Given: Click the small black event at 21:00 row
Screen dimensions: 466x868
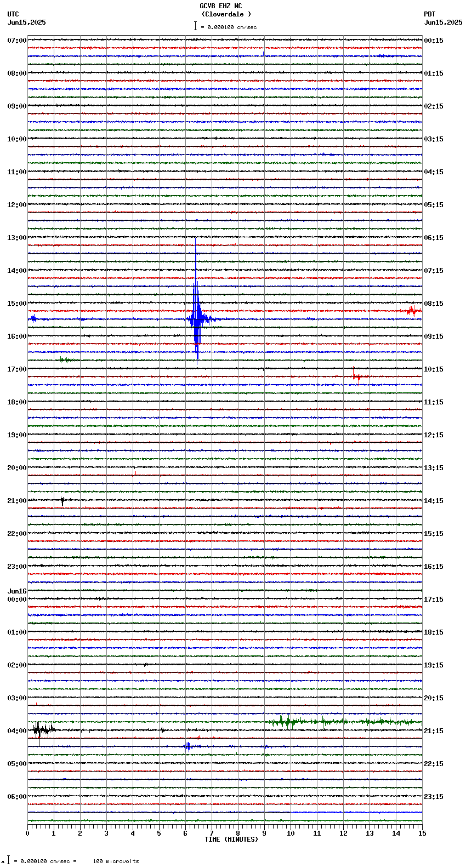Looking at the screenshot, I should (x=62, y=500).
